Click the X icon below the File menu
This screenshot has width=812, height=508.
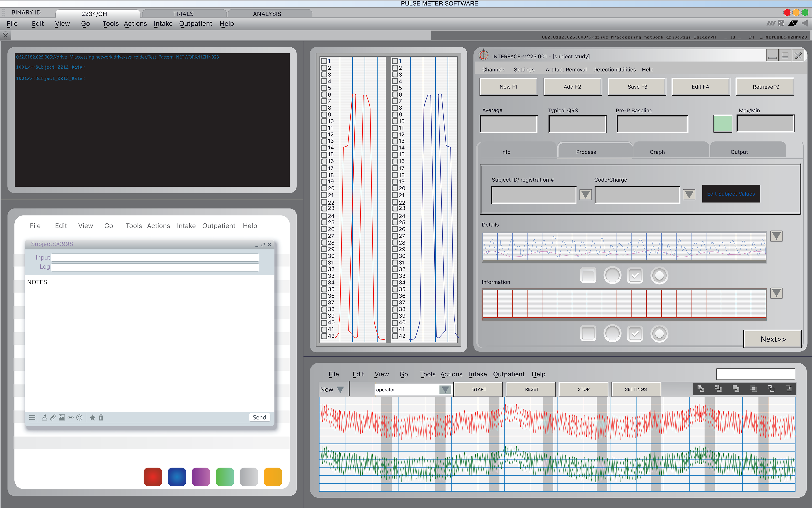(x=5, y=35)
